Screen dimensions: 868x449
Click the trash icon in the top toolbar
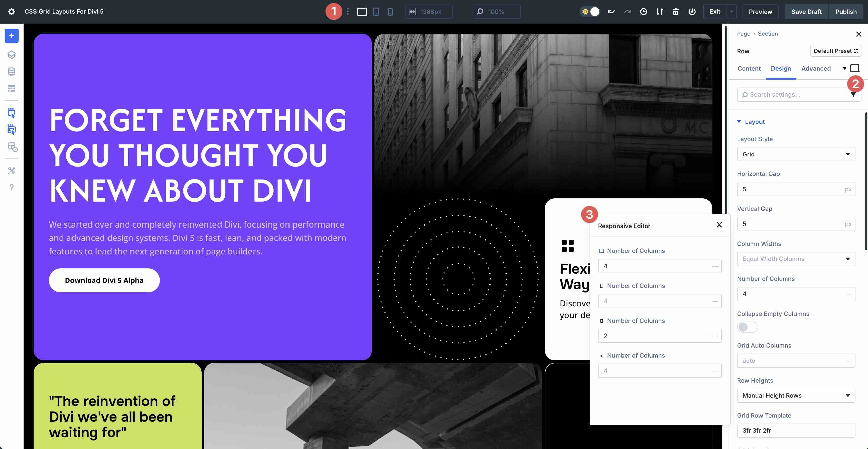click(x=676, y=12)
